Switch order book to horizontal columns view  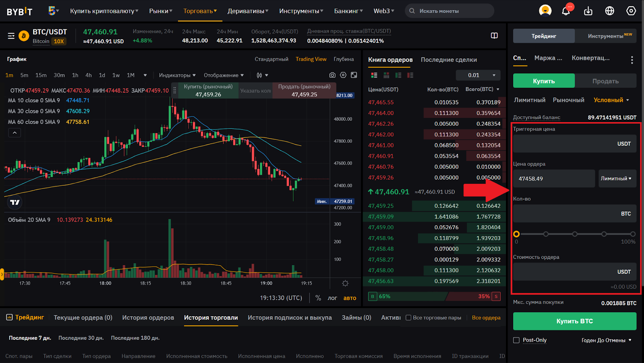386,75
